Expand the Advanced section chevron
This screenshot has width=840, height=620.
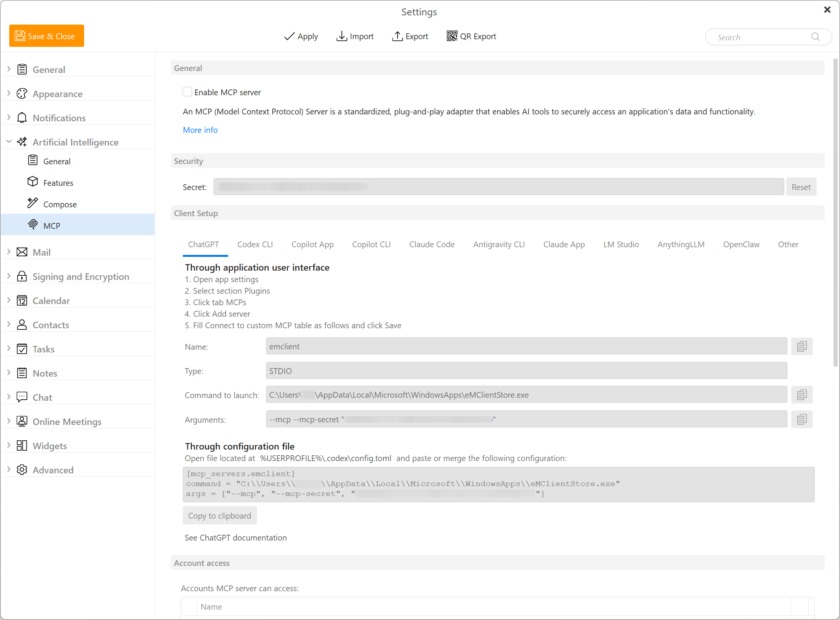tap(9, 470)
